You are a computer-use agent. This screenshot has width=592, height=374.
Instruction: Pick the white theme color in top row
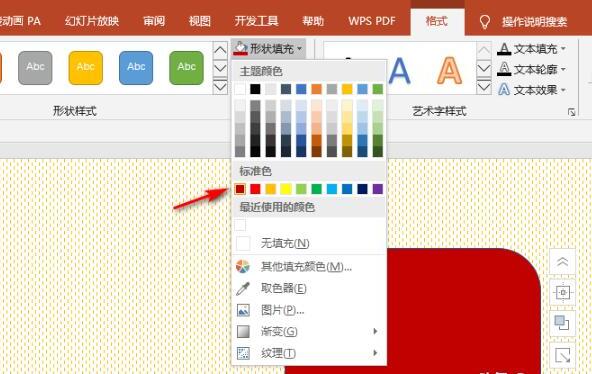click(x=240, y=89)
